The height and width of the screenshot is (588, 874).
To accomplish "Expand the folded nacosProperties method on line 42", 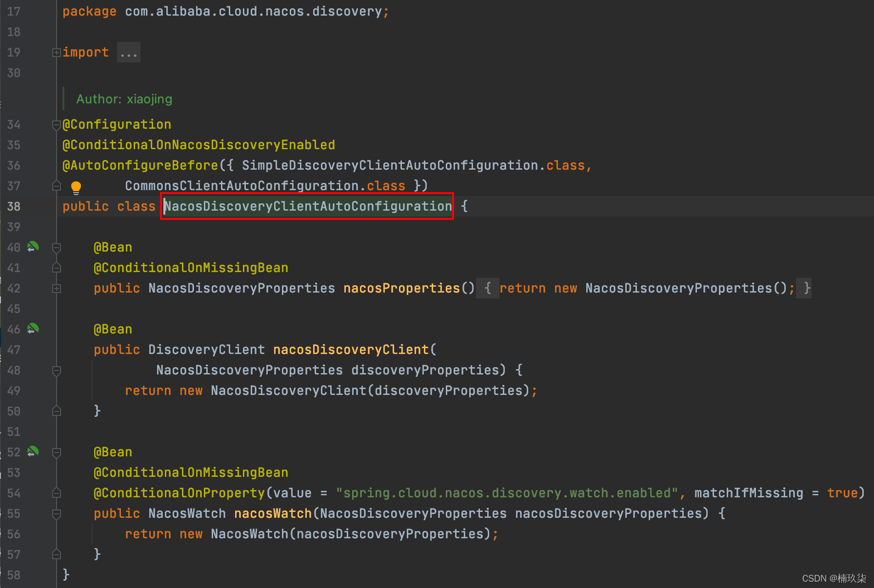I will [57, 289].
